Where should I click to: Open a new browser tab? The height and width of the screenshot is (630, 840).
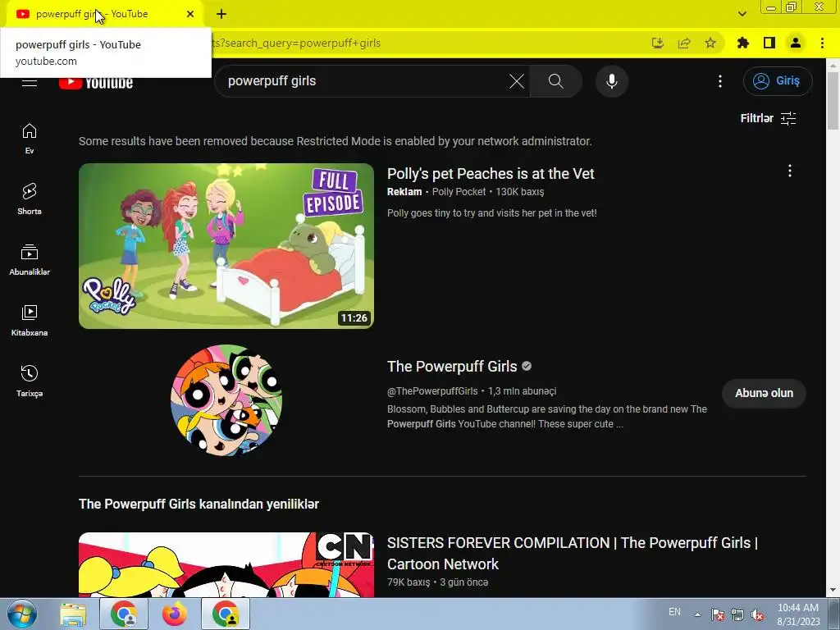221,14
